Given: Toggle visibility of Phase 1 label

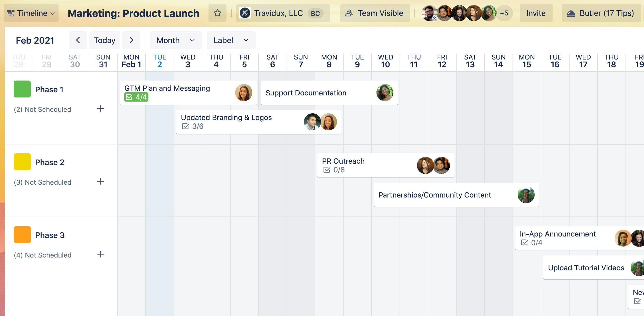Looking at the screenshot, I should 22,89.
